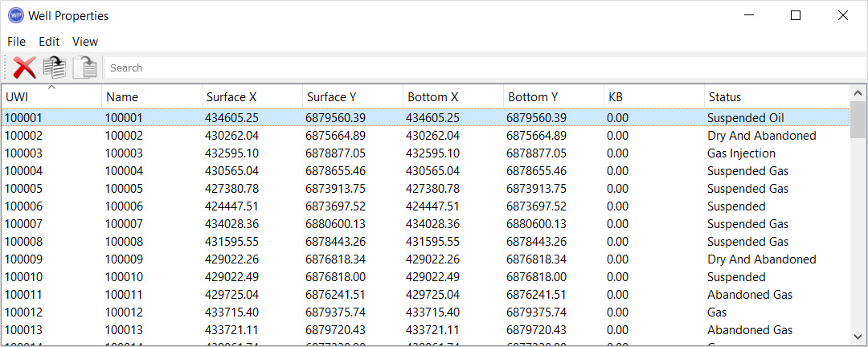
Task: Maximize the Well Properties window
Action: [x=796, y=15]
